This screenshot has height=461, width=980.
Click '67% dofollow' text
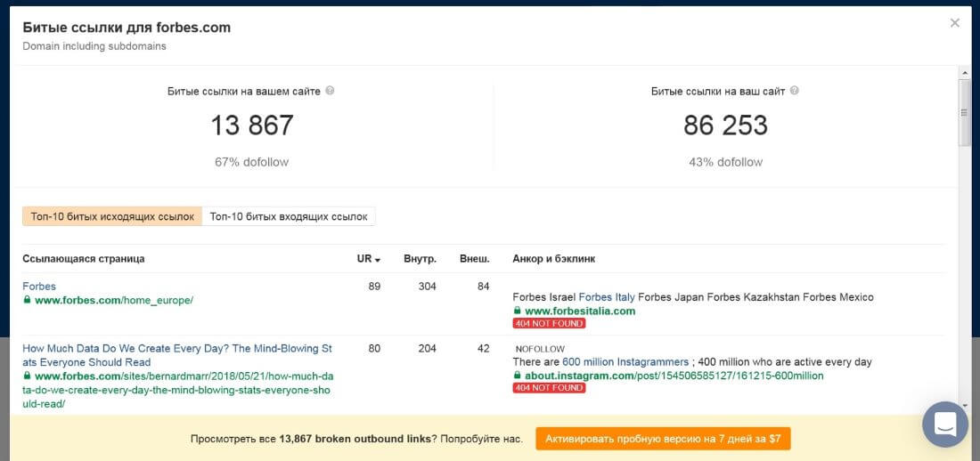click(x=252, y=162)
